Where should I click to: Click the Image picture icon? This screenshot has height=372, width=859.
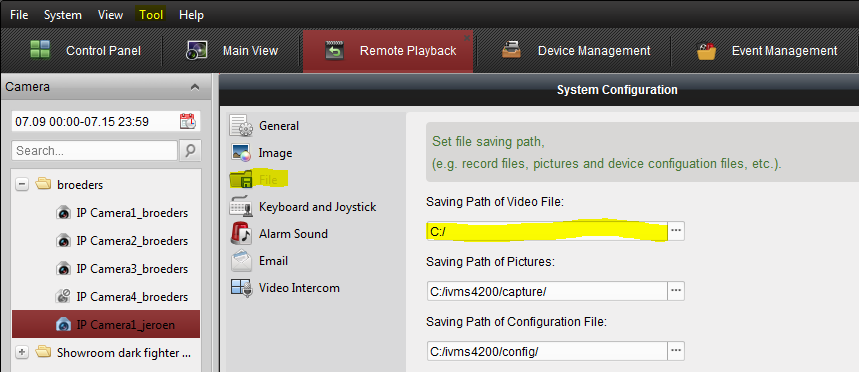coord(242,153)
